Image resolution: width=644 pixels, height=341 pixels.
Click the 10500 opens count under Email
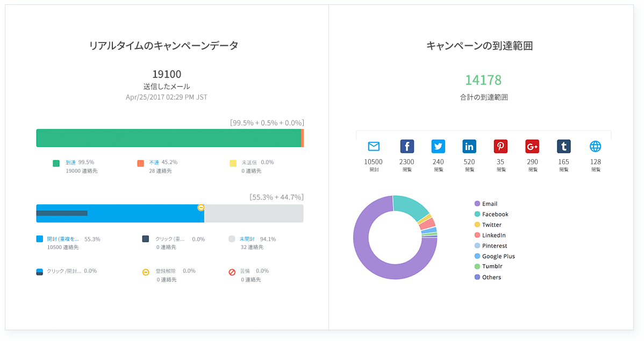click(374, 162)
